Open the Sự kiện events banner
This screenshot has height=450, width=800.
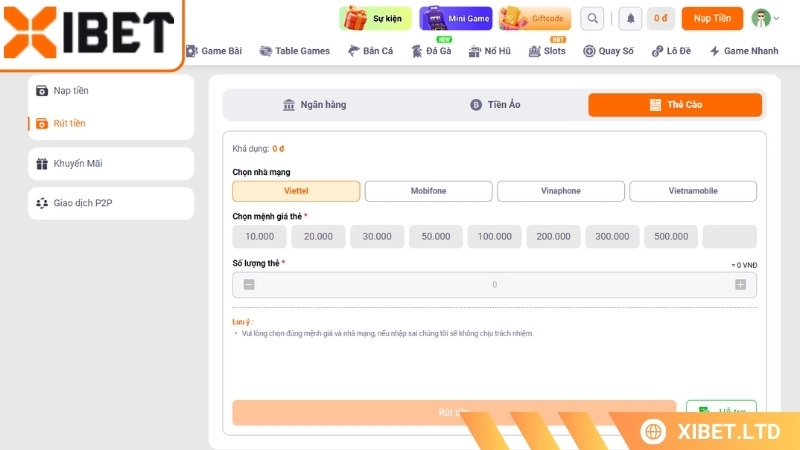(376, 18)
